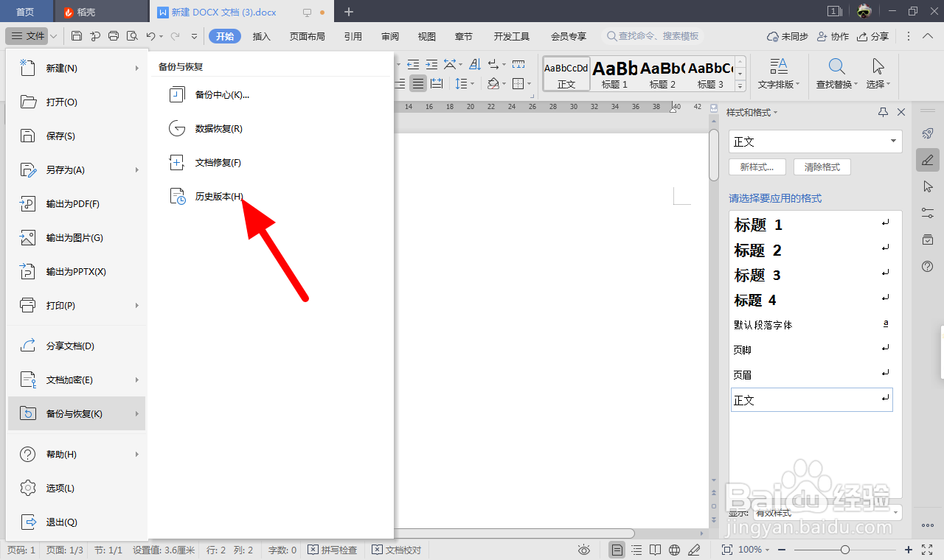Click the save icon in quick toolbar
This screenshot has height=560, width=944.
77,36
